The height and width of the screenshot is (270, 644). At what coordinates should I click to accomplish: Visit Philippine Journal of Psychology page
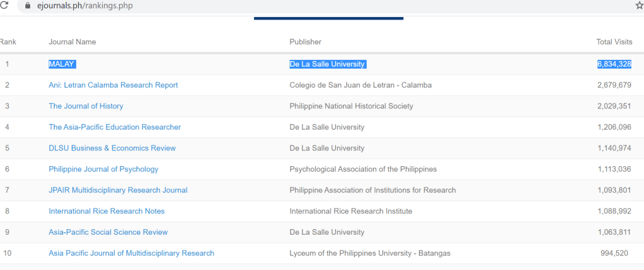point(103,169)
